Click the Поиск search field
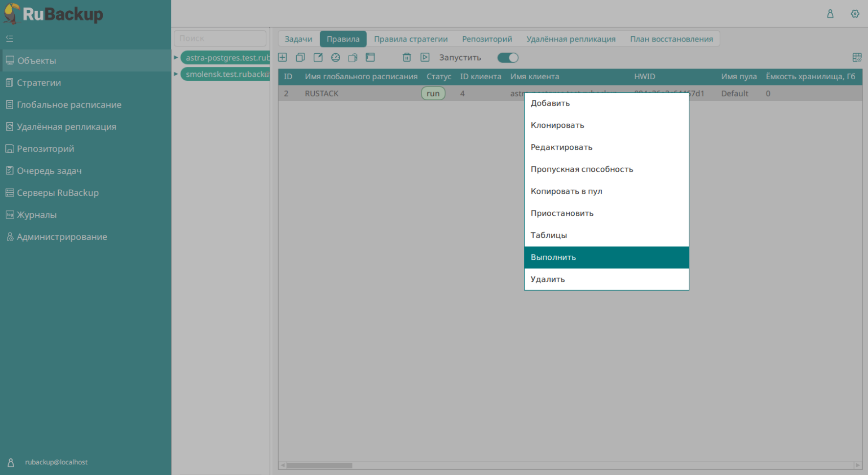The height and width of the screenshot is (475, 868). 220,38
